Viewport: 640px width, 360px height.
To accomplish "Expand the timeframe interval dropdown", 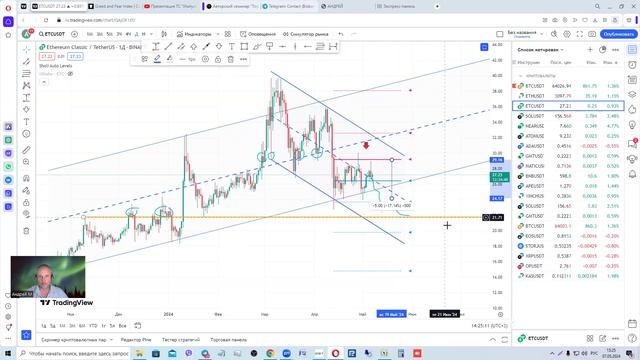I will [151, 34].
